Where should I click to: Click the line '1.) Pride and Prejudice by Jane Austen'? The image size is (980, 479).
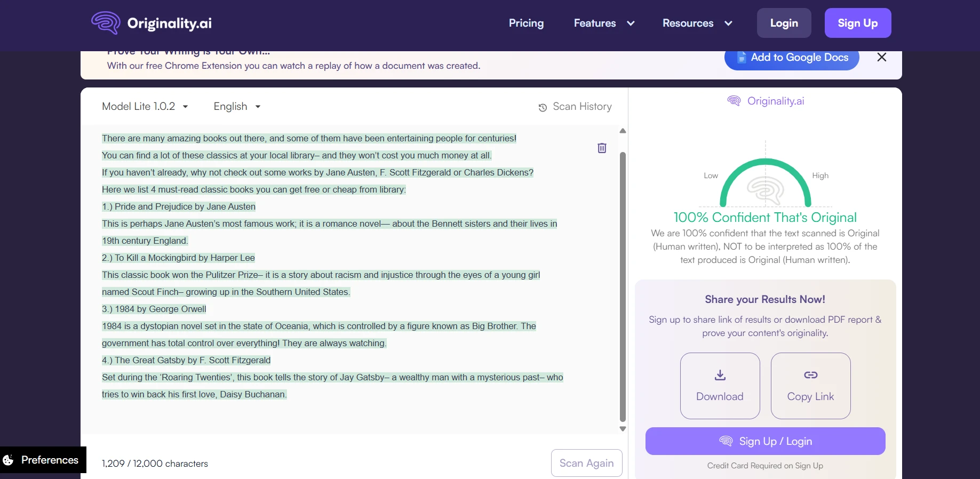coord(179,206)
